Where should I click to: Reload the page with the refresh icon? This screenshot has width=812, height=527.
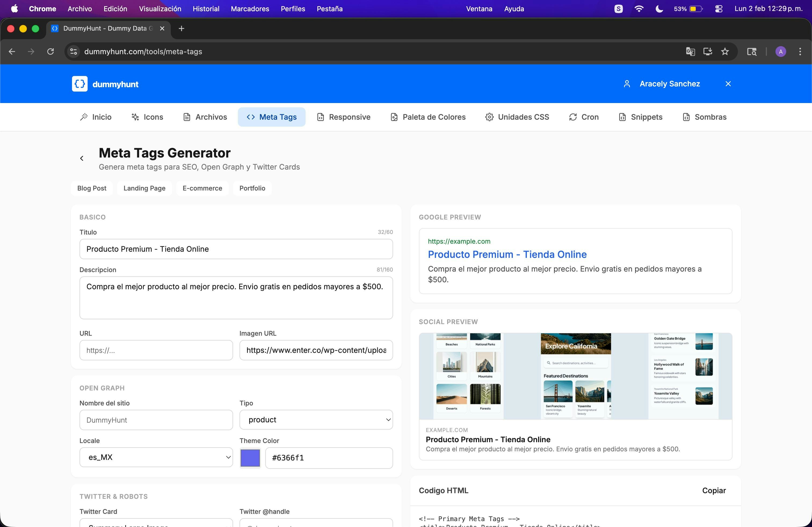click(50, 52)
